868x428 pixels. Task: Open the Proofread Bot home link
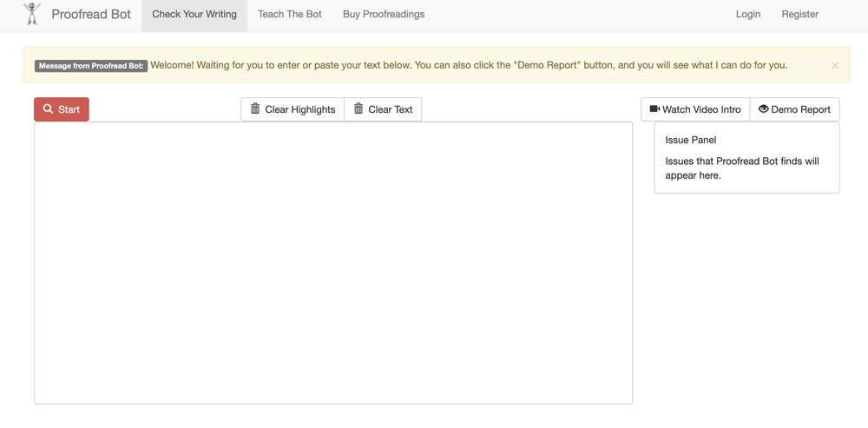click(91, 15)
